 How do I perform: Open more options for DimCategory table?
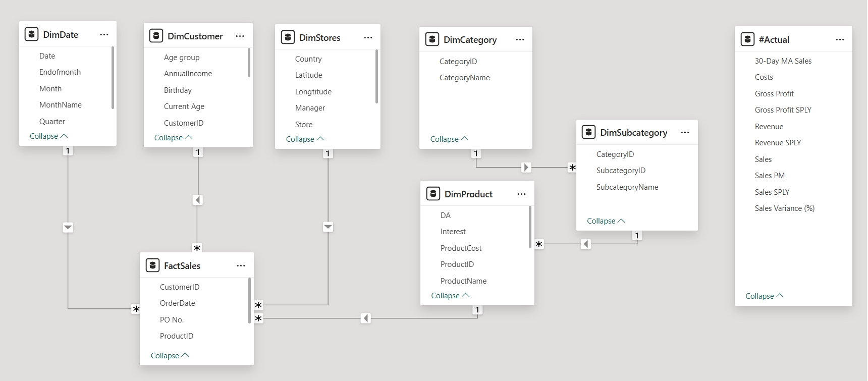coord(520,40)
